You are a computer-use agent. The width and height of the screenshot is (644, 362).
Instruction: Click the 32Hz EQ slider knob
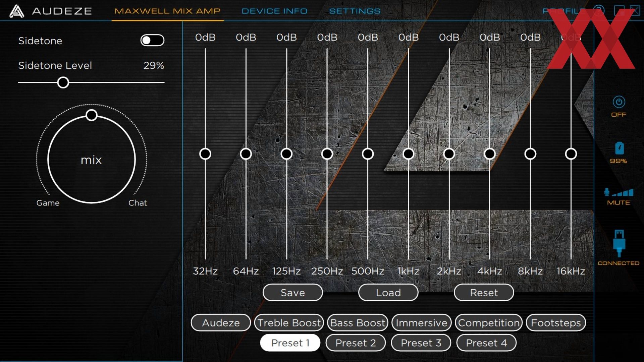pyautogui.click(x=205, y=154)
